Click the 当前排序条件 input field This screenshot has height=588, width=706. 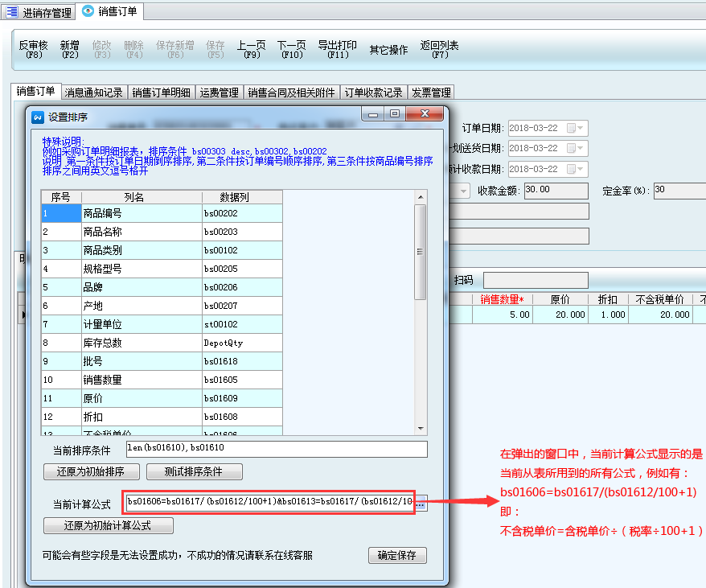pyautogui.click(x=276, y=449)
